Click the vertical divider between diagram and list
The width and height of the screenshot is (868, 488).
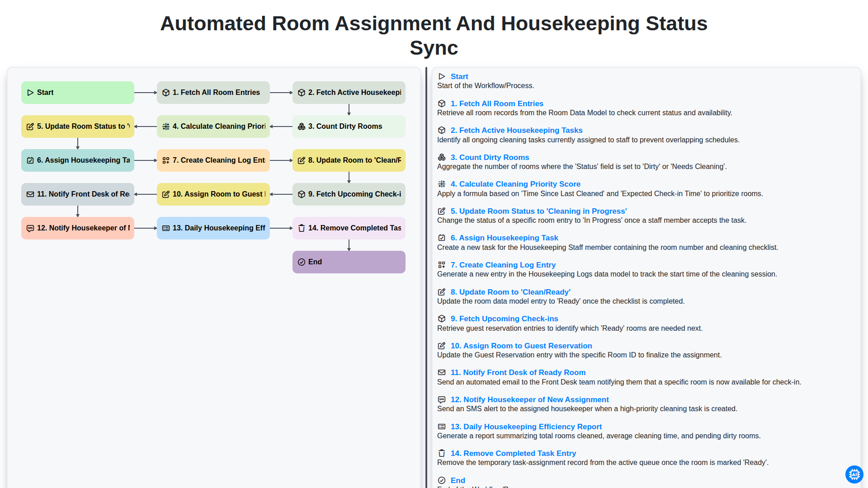click(x=426, y=277)
